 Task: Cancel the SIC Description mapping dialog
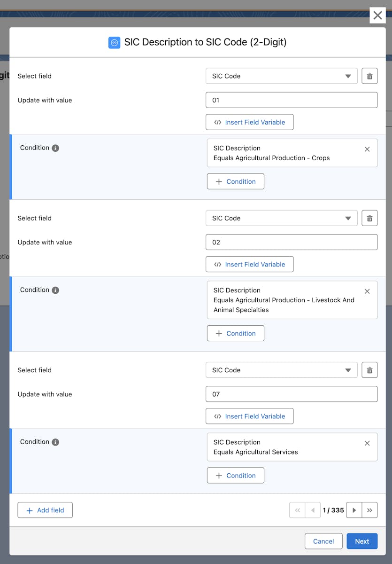[323, 541]
